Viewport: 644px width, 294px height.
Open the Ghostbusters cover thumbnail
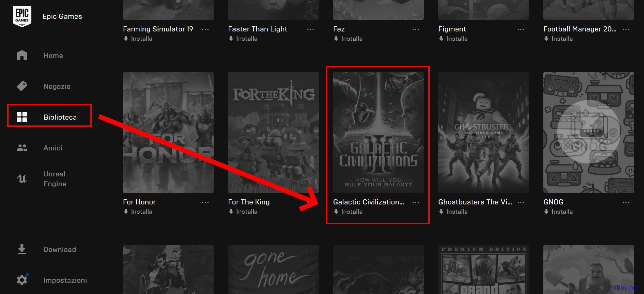click(483, 132)
